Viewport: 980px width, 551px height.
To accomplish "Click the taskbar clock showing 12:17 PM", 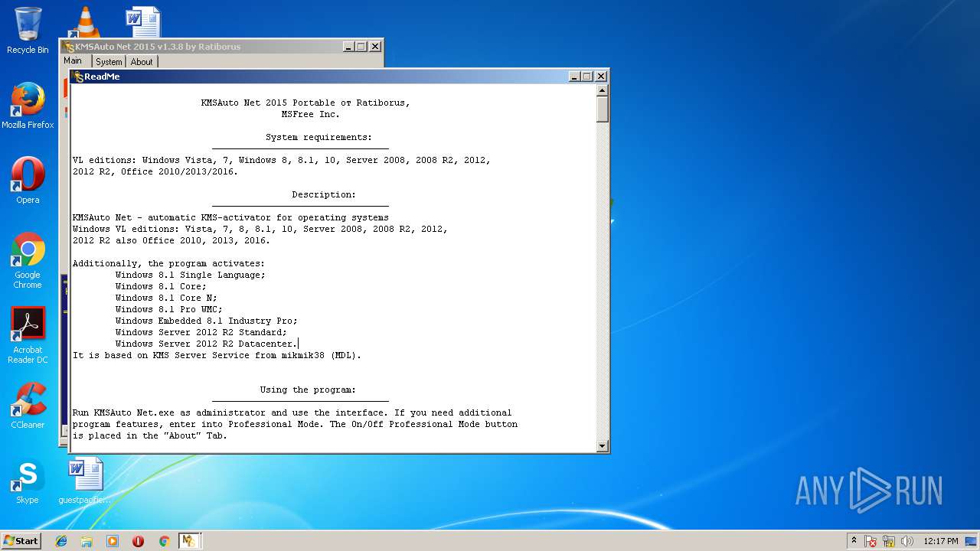I will coord(941,541).
